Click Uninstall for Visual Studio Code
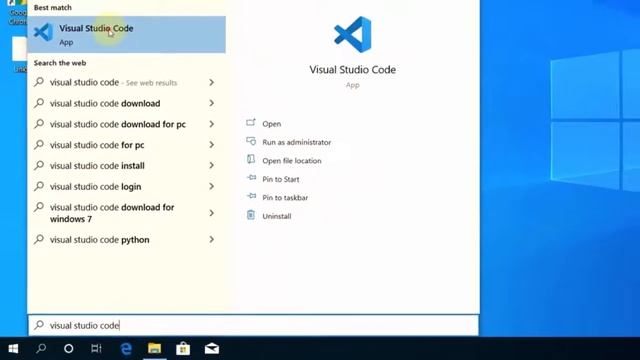The image size is (640, 360). (x=276, y=216)
